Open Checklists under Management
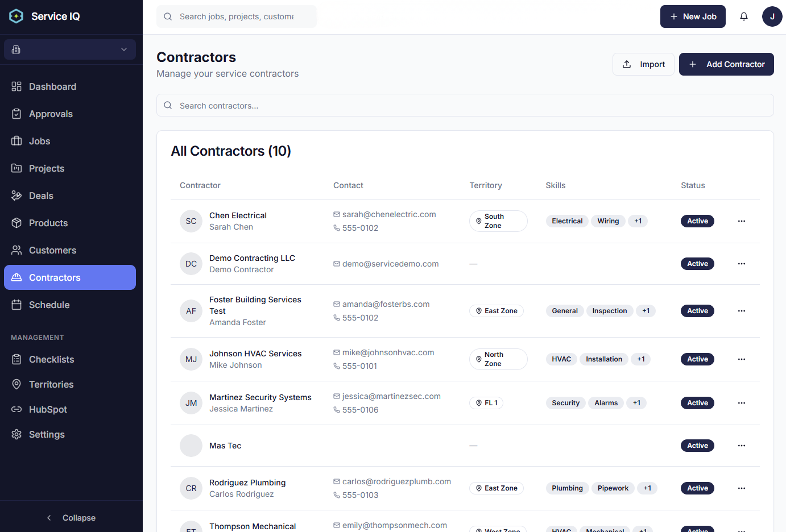Image resolution: width=786 pixels, height=532 pixels. pyautogui.click(x=70, y=359)
